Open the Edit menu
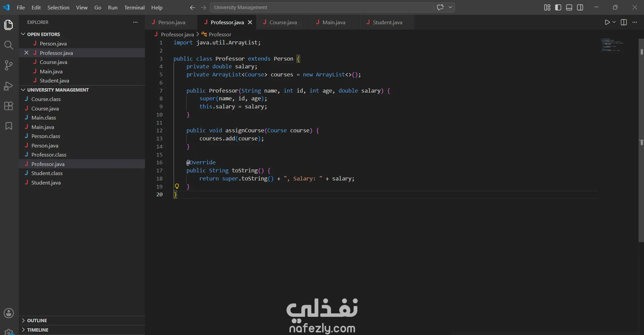The image size is (644, 335). pos(36,7)
